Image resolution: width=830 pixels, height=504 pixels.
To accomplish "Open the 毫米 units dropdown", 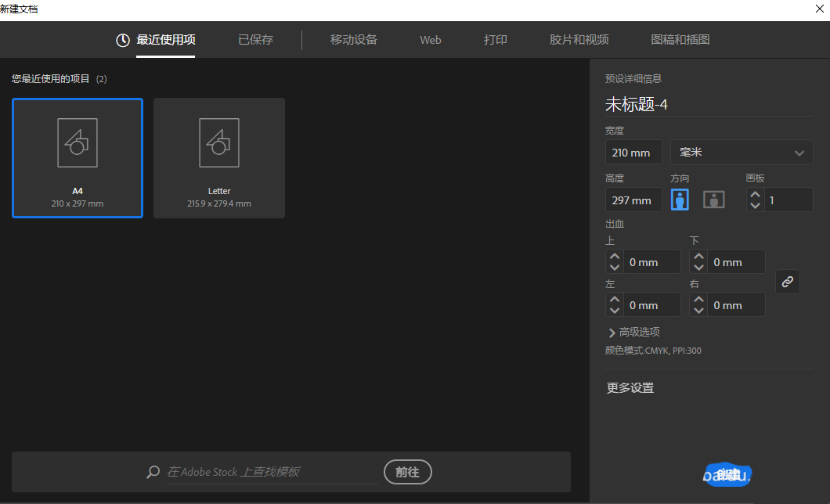I will pyautogui.click(x=742, y=153).
